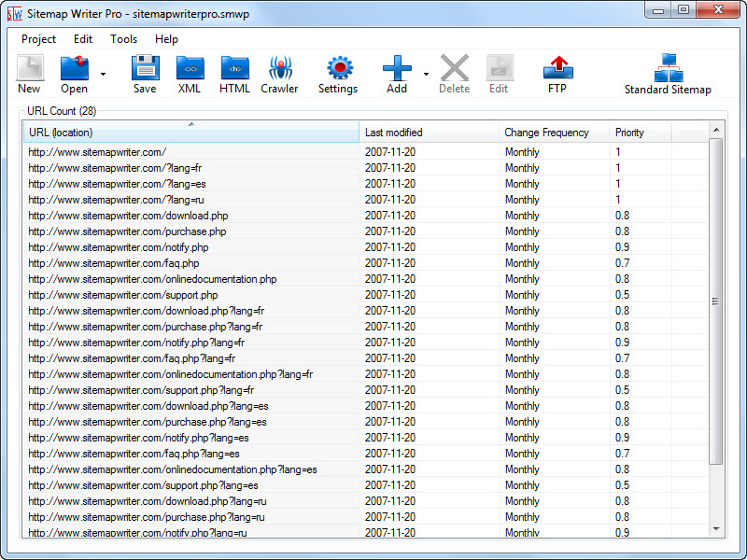This screenshot has height=560, width=747.
Task: Select the download.php?lang=ru URL row
Action: [x=365, y=501]
